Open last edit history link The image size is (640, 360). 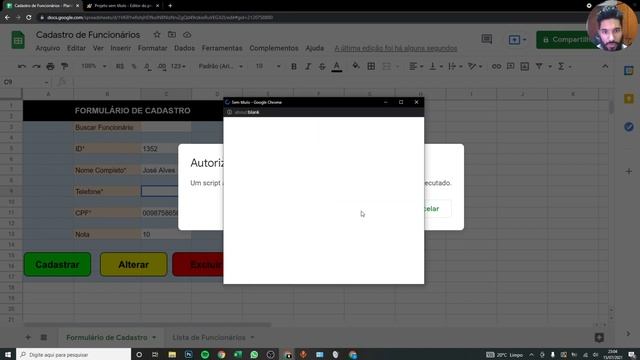396,48
